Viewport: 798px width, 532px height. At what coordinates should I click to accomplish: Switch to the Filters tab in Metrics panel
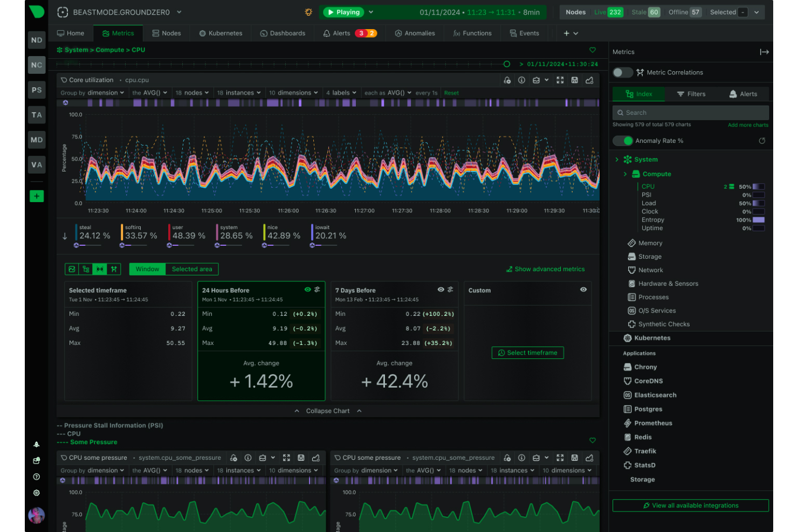coord(692,93)
